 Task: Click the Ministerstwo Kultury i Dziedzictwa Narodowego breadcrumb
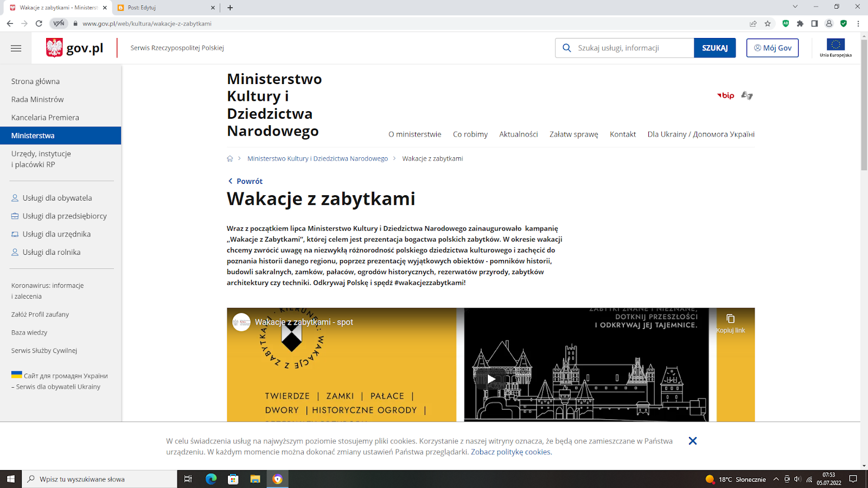pyautogui.click(x=318, y=159)
